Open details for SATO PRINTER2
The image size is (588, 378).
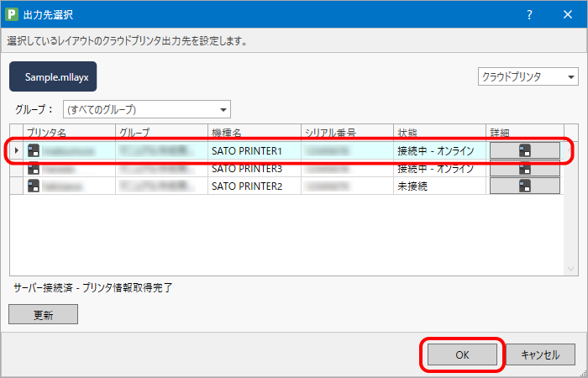click(525, 186)
